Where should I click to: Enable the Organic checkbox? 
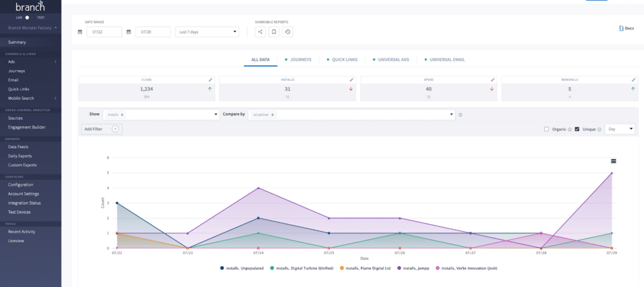coord(547,129)
